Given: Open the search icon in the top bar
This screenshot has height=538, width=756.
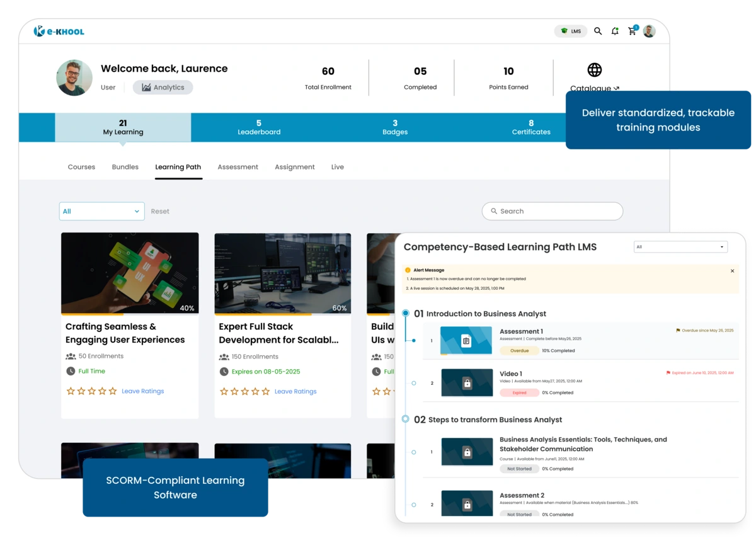Looking at the screenshot, I should pos(598,30).
